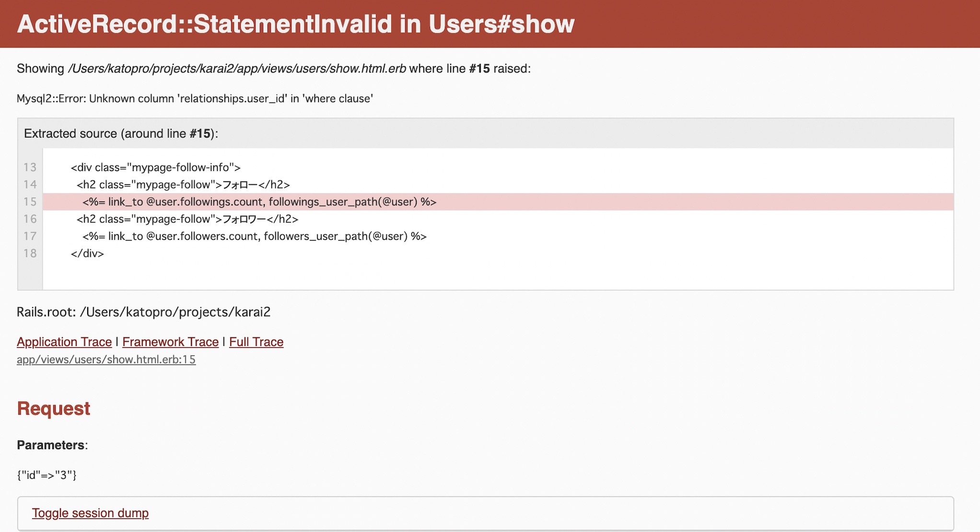980x532 pixels.
Task: Show the Full Trace listing
Action: click(x=256, y=342)
